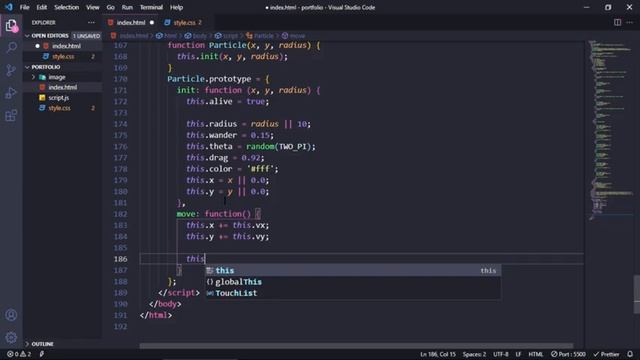This screenshot has height=360, width=640.
Task: Select index.html under Open Editors
Action: pos(66,46)
